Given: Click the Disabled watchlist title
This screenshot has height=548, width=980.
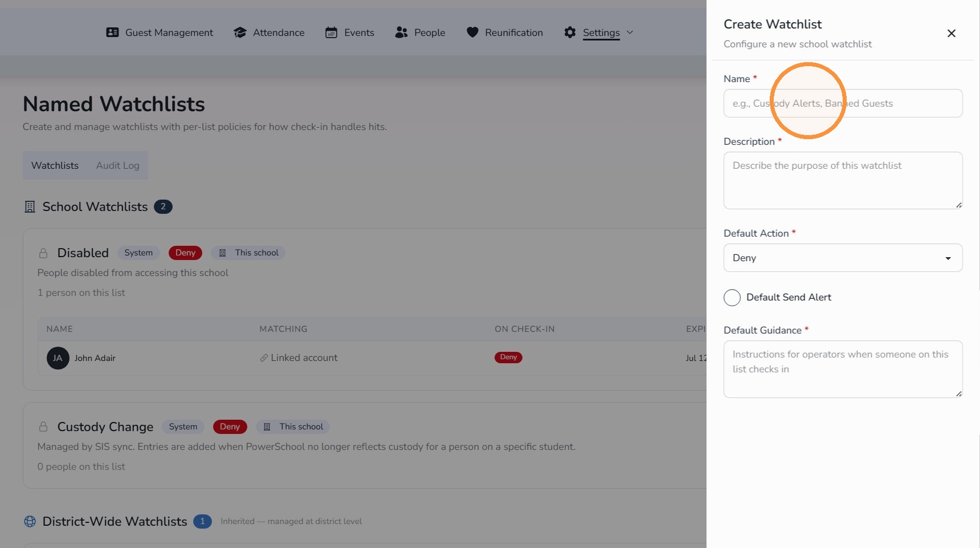Looking at the screenshot, I should pyautogui.click(x=83, y=253).
